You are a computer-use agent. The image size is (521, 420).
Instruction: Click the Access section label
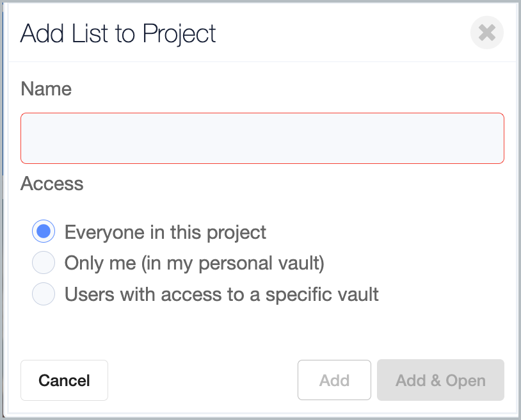[52, 183]
